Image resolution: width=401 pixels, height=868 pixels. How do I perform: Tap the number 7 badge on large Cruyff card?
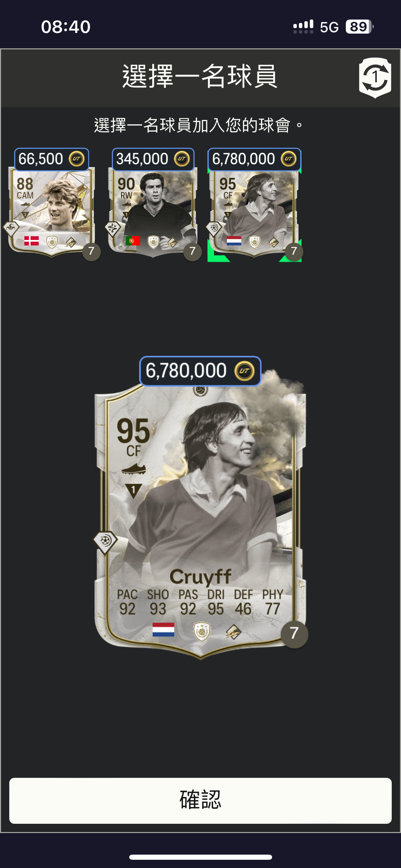coord(294,634)
